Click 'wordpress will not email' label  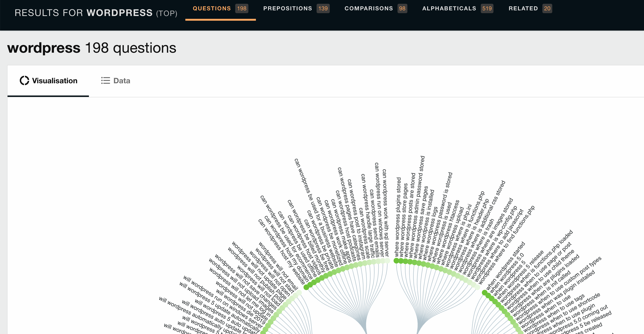278,266
